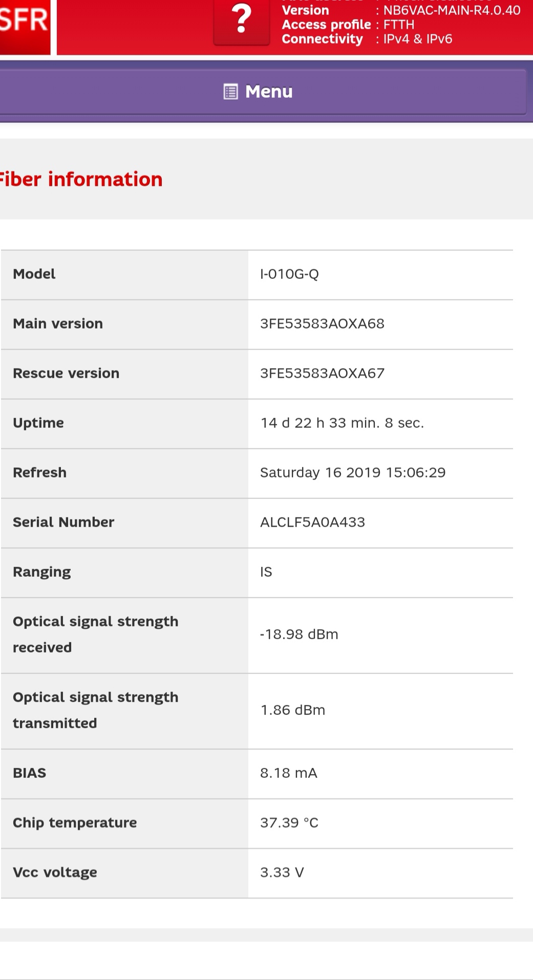533x980 pixels.
Task: Select the received optical signal strength value
Action: [x=300, y=634]
